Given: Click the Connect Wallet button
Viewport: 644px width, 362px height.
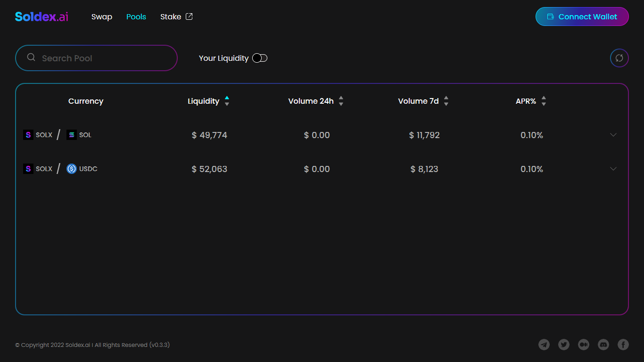Looking at the screenshot, I should click(x=582, y=16).
